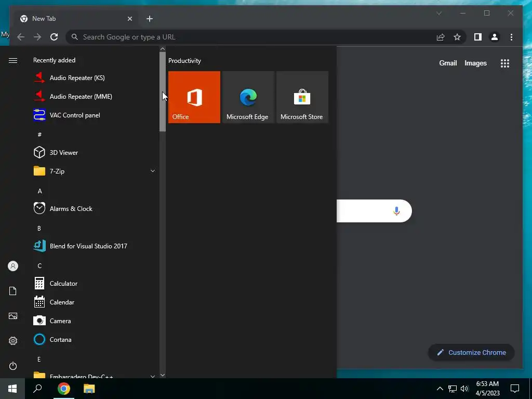Show hidden tray icons chevron
Screen dimensions: 532x399
click(x=440, y=389)
